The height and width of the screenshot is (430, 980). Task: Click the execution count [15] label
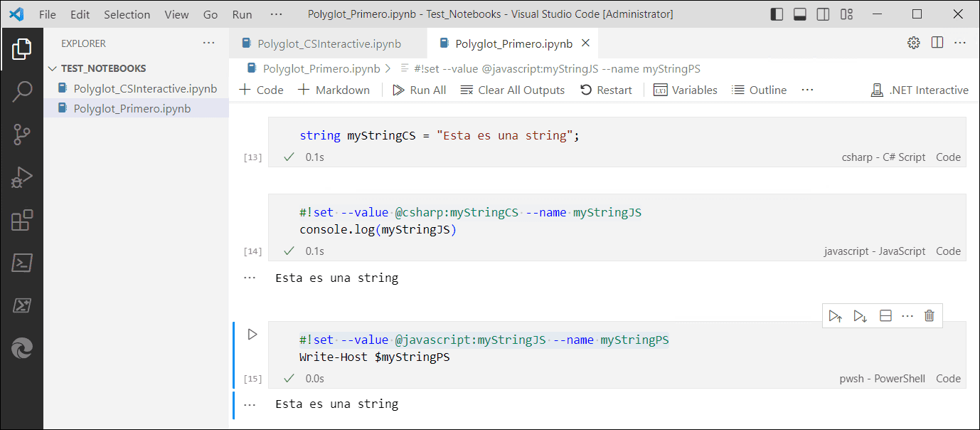(x=252, y=379)
